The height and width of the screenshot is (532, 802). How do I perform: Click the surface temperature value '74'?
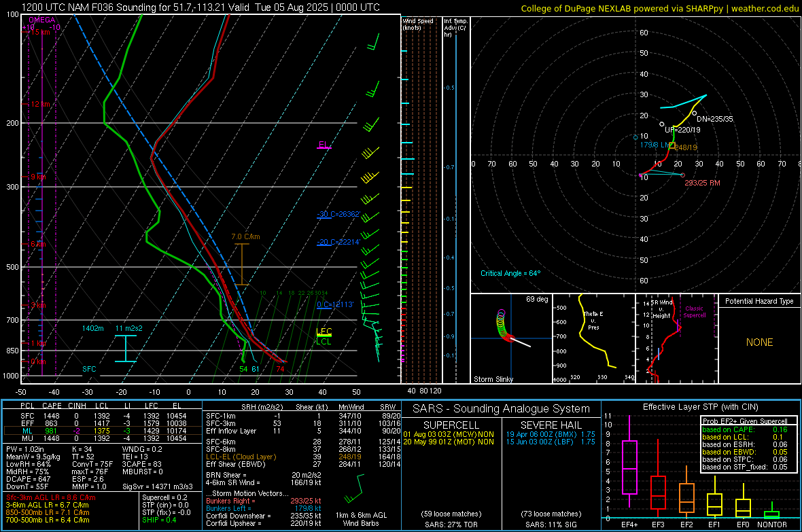pyautogui.click(x=280, y=369)
